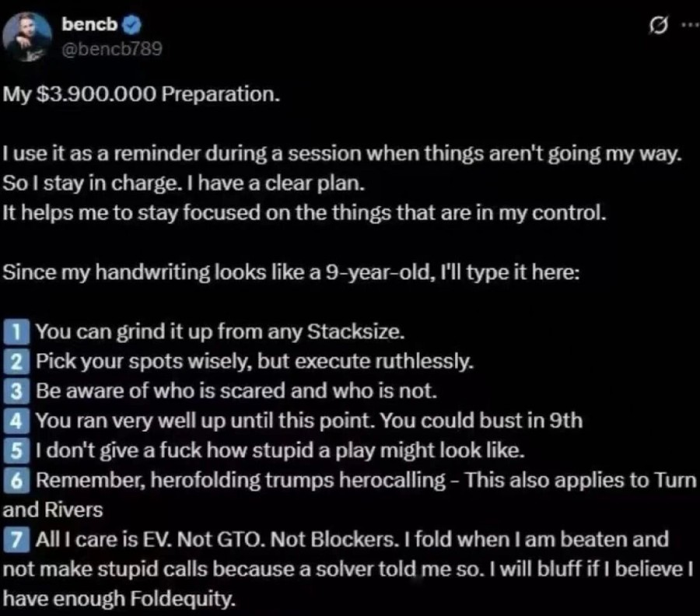Open the three-dot more options menu
700x616 pixels.
pyautogui.click(x=688, y=26)
